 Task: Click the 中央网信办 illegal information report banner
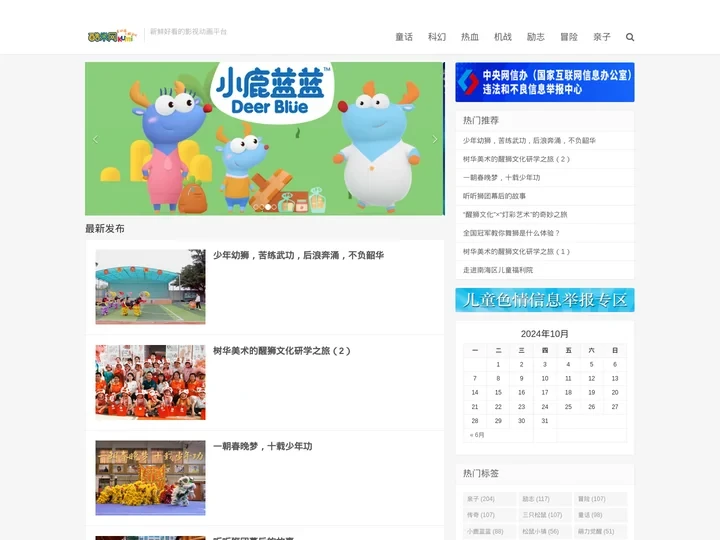544,82
